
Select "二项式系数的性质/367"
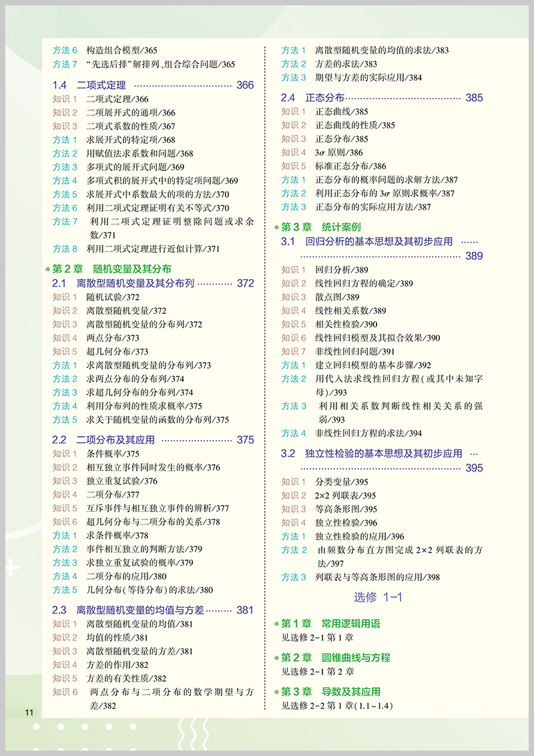click(x=131, y=126)
